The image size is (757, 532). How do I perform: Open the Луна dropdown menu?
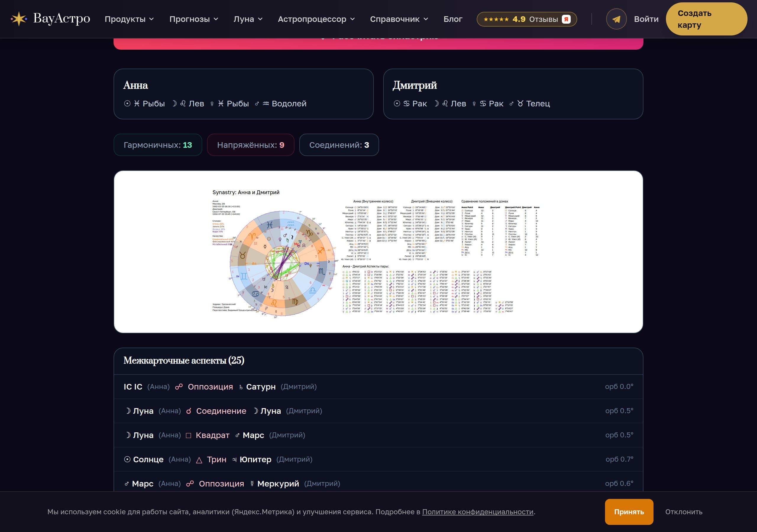coord(248,19)
